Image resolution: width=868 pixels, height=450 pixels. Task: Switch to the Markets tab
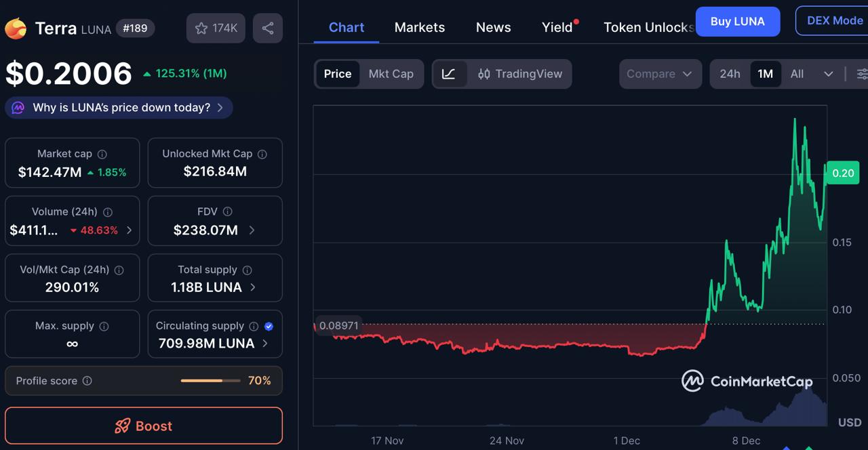pos(419,27)
